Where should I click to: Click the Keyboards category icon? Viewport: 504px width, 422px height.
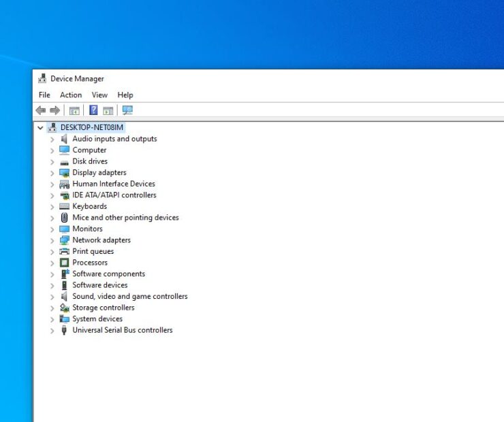pos(64,206)
